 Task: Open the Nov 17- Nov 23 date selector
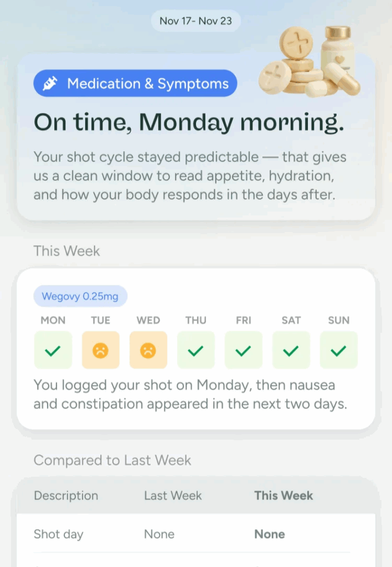195,21
